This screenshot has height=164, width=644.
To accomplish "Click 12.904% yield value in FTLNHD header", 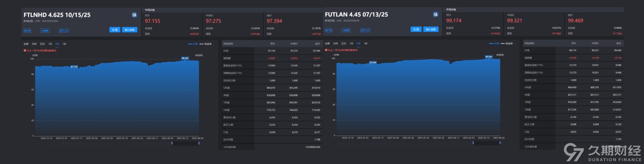I will [x=195, y=28].
